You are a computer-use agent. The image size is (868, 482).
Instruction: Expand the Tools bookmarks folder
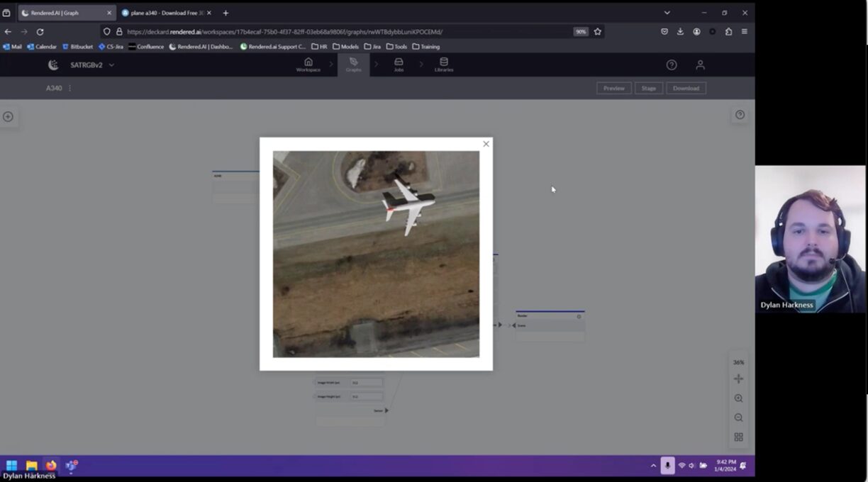coord(396,47)
